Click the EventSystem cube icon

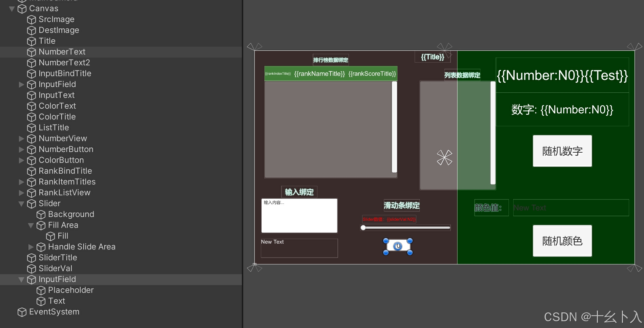click(x=22, y=312)
